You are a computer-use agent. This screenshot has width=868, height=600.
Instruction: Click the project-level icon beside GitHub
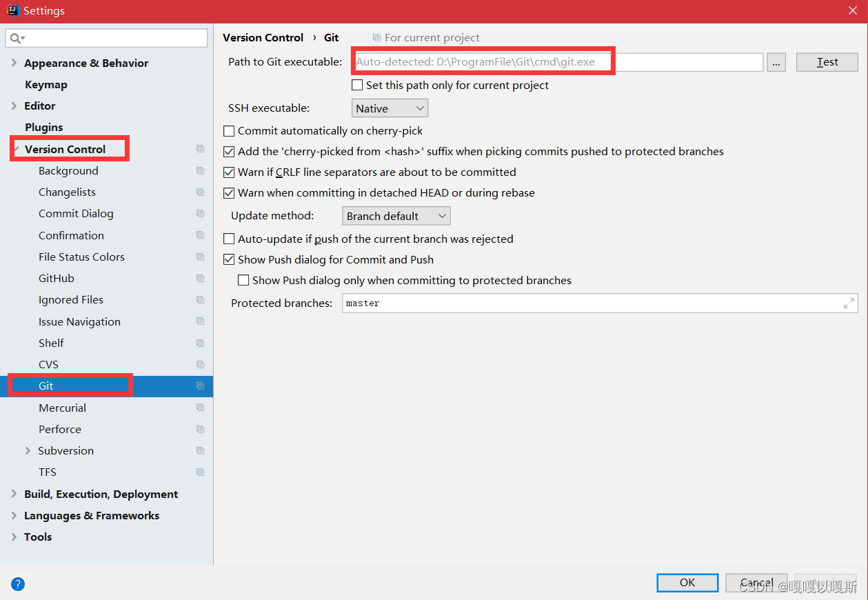pyautogui.click(x=200, y=278)
